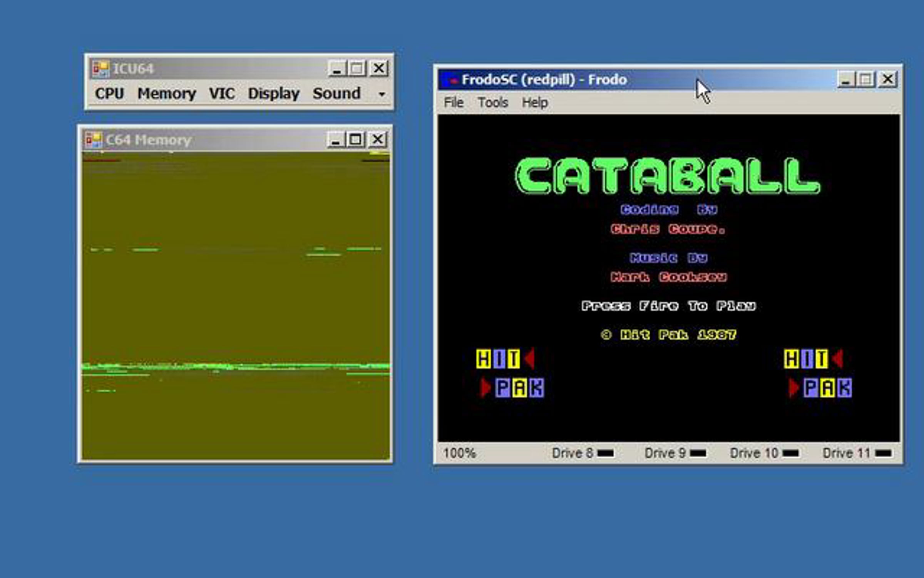Click the Hit Pak 1987 copyright text

(x=669, y=334)
